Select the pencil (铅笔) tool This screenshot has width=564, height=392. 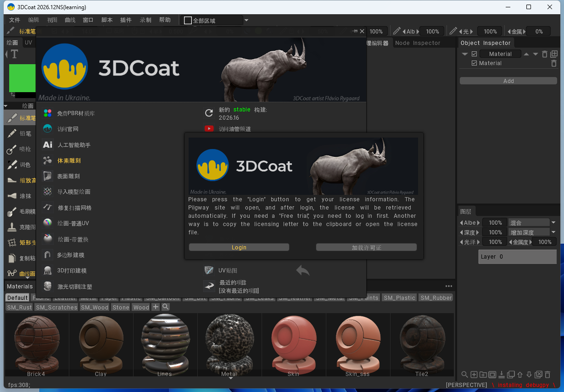point(20,133)
